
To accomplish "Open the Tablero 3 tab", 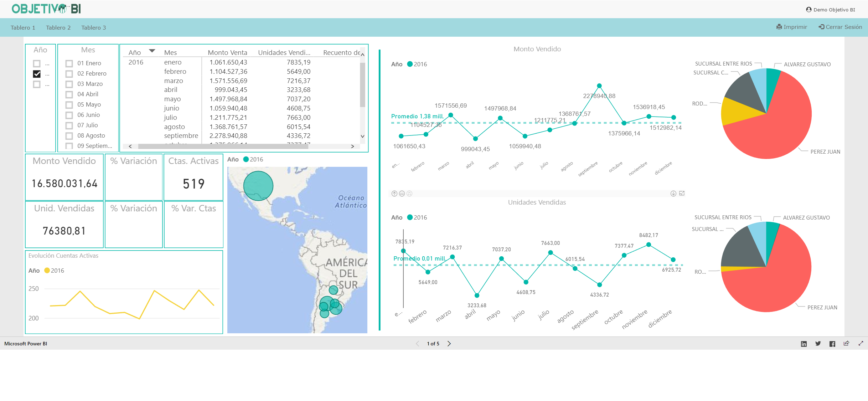I will pyautogui.click(x=94, y=27).
